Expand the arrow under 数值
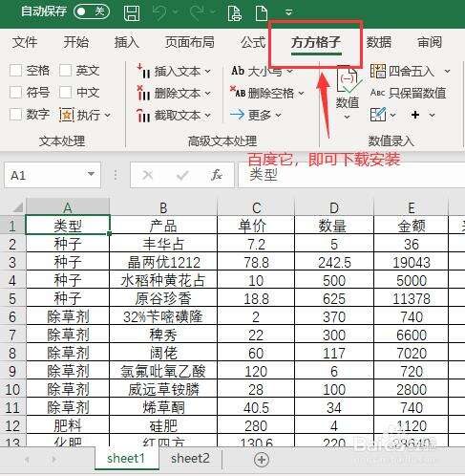 pyautogui.click(x=348, y=117)
